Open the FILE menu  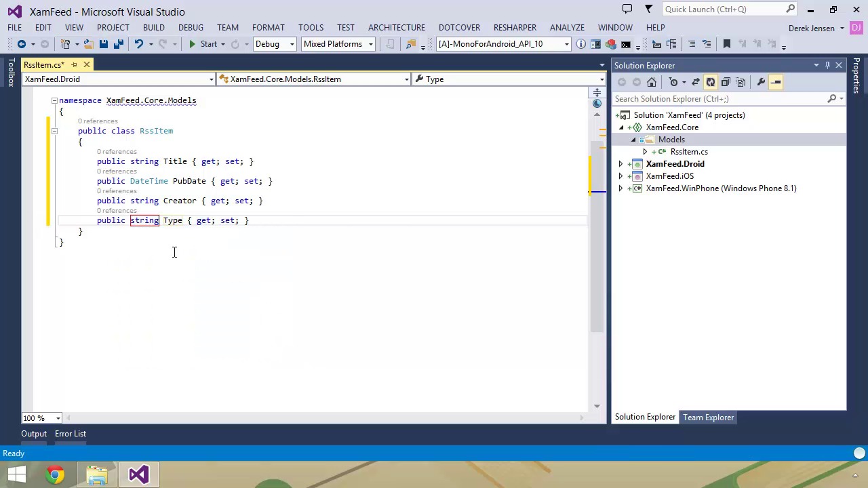(14, 28)
